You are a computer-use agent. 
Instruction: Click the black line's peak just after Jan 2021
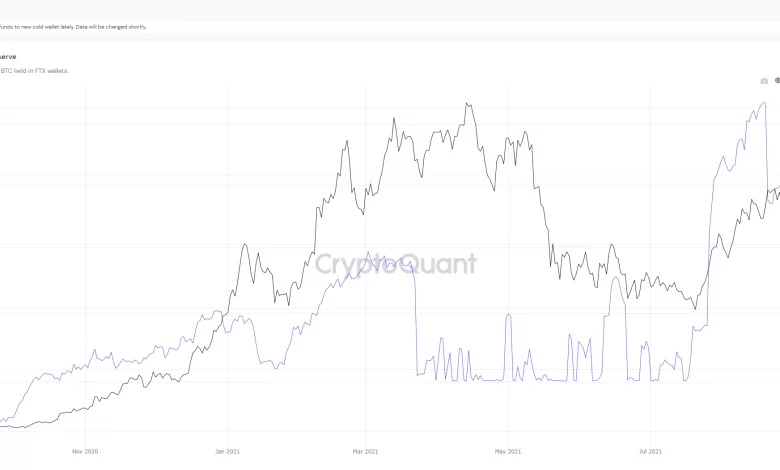click(246, 245)
